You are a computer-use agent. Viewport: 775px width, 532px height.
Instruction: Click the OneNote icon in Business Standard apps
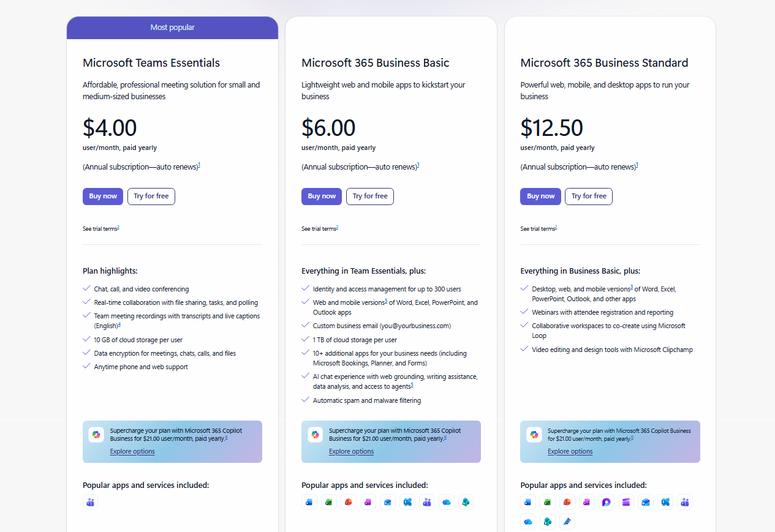(587, 503)
